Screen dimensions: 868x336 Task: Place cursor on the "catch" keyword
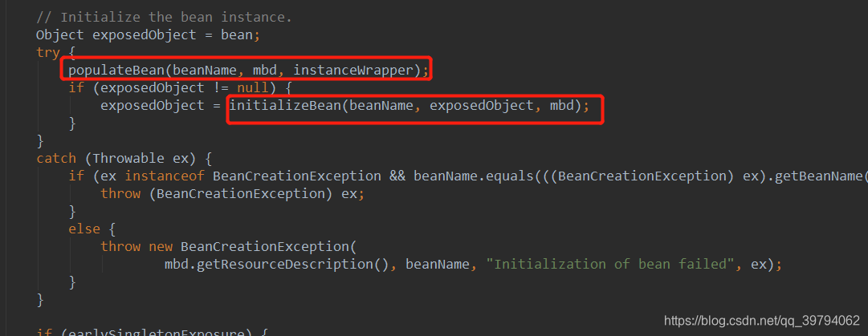tap(56, 159)
